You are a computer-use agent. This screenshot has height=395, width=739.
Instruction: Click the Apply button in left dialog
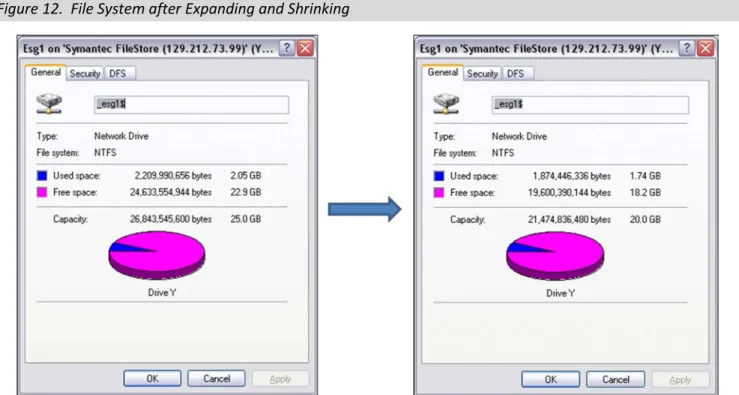click(280, 379)
